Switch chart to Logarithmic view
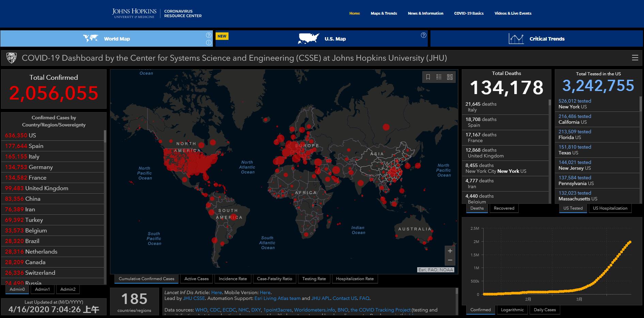Image resolution: width=644 pixels, height=318 pixels. (x=512, y=310)
